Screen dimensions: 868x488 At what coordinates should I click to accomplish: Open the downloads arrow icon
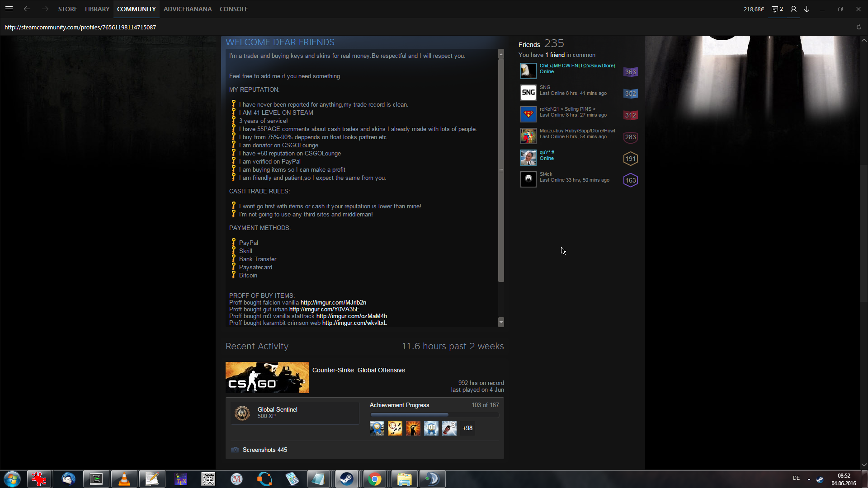click(807, 9)
